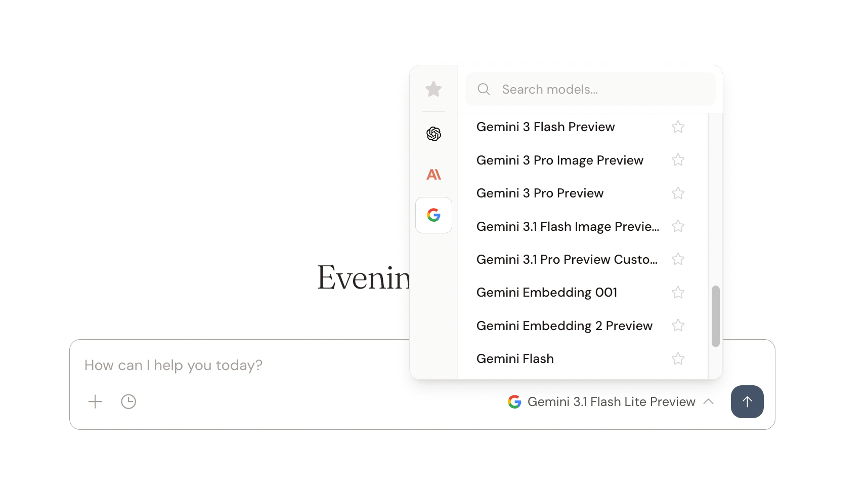Click the model list scrollbar thumb
This screenshot has width=868, height=485.
tap(715, 316)
